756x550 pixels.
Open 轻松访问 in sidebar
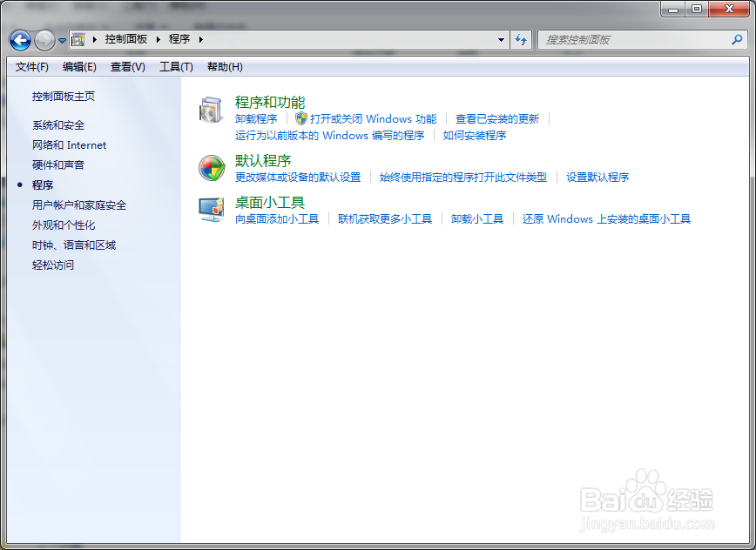pyautogui.click(x=53, y=265)
